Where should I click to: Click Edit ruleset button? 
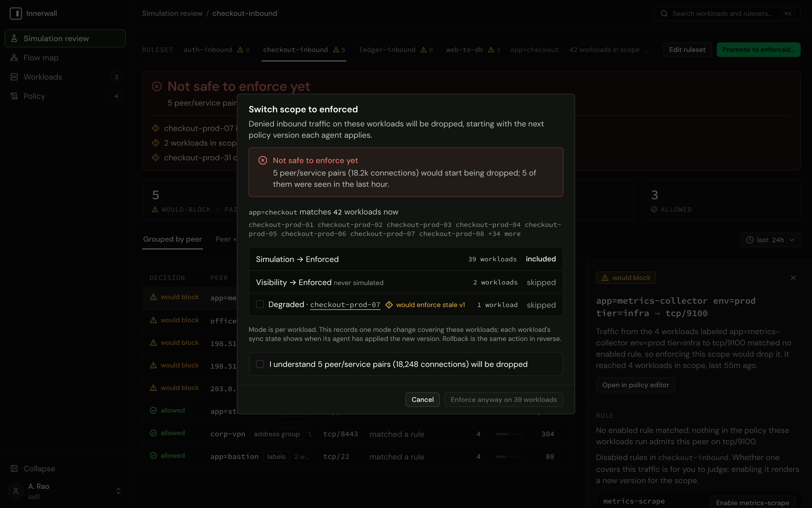[687, 50]
